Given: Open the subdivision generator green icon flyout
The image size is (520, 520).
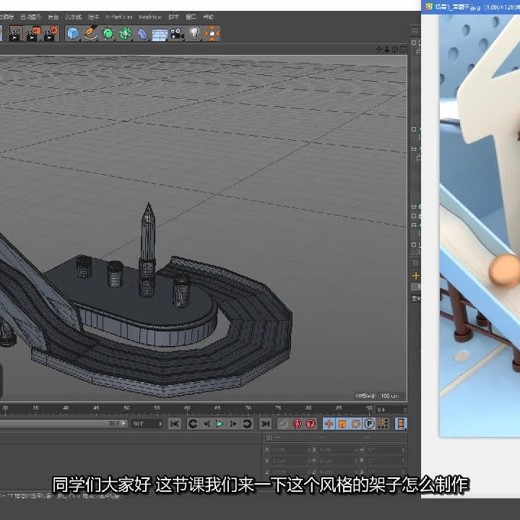Looking at the screenshot, I should click(107, 34).
